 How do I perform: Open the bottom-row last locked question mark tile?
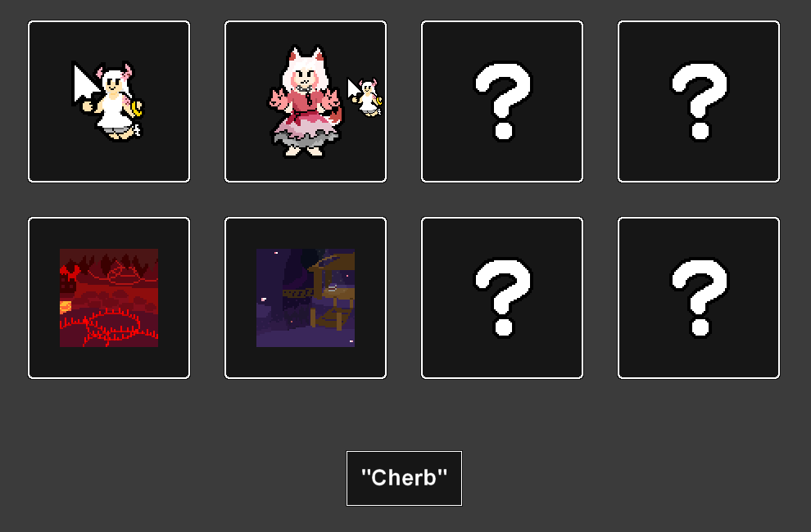point(698,298)
